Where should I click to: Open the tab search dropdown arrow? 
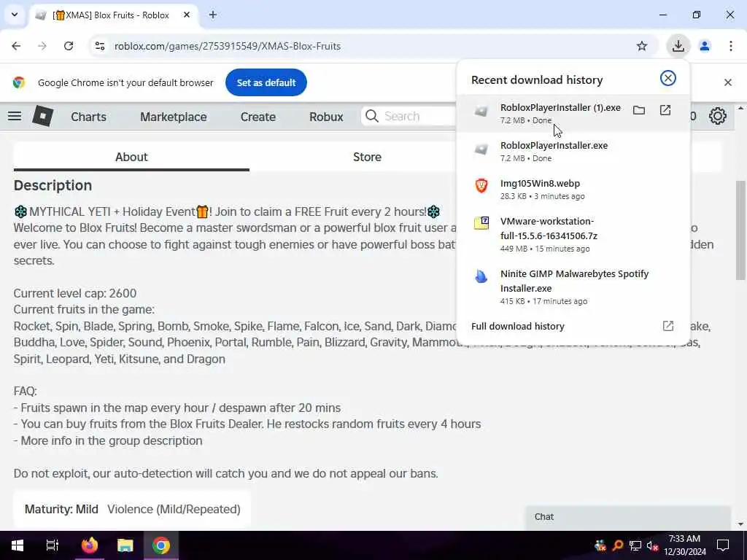point(15,15)
